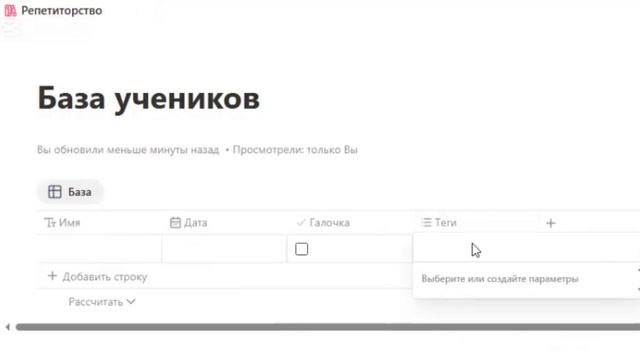
Task: Add a new column with plus icon
Action: (551, 223)
